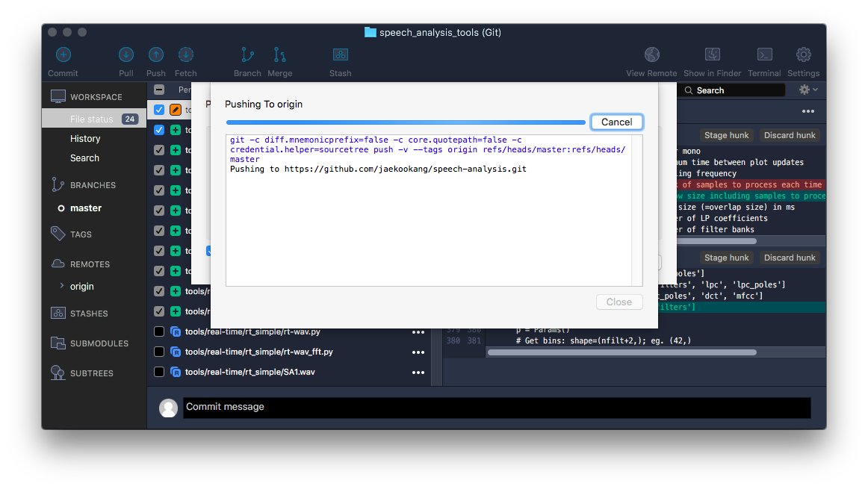
Task: Click the Submodules icon in sidebar
Action: [58, 343]
